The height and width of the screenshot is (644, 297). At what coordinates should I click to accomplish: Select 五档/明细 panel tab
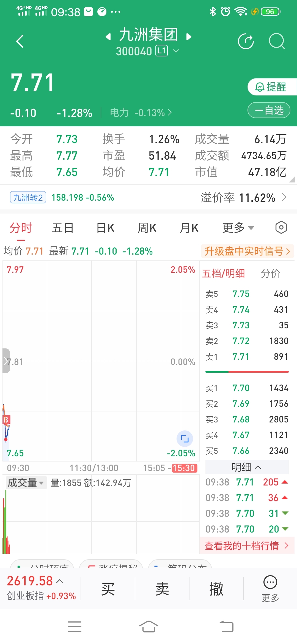pyautogui.click(x=223, y=274)
